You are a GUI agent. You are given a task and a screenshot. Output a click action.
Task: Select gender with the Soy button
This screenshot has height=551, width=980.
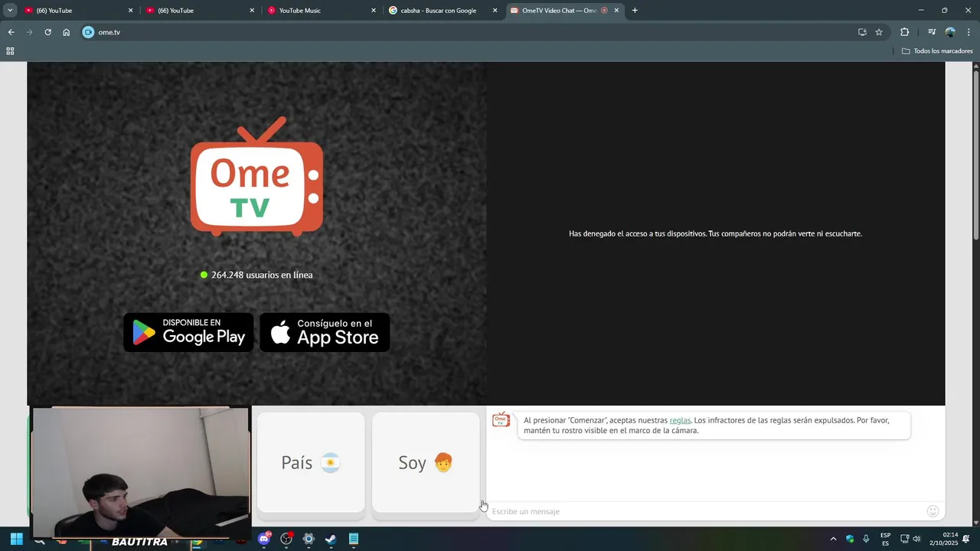point(426,462)
